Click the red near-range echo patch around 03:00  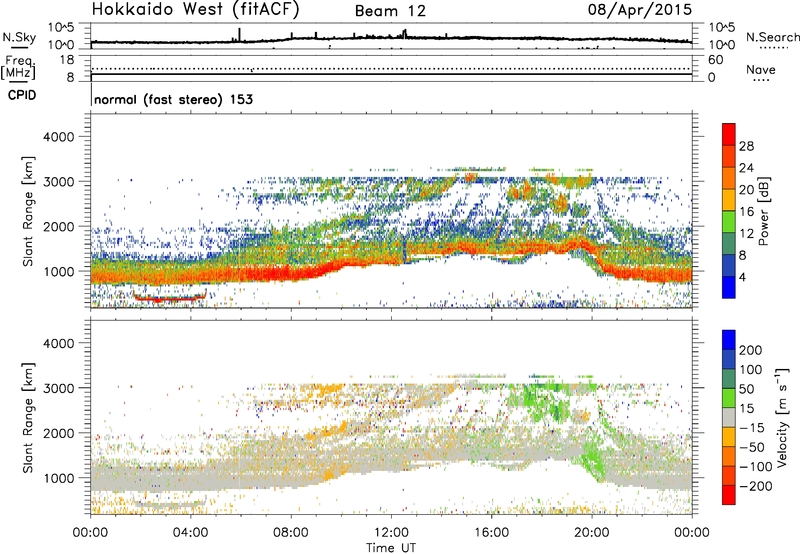click(169, 297)
